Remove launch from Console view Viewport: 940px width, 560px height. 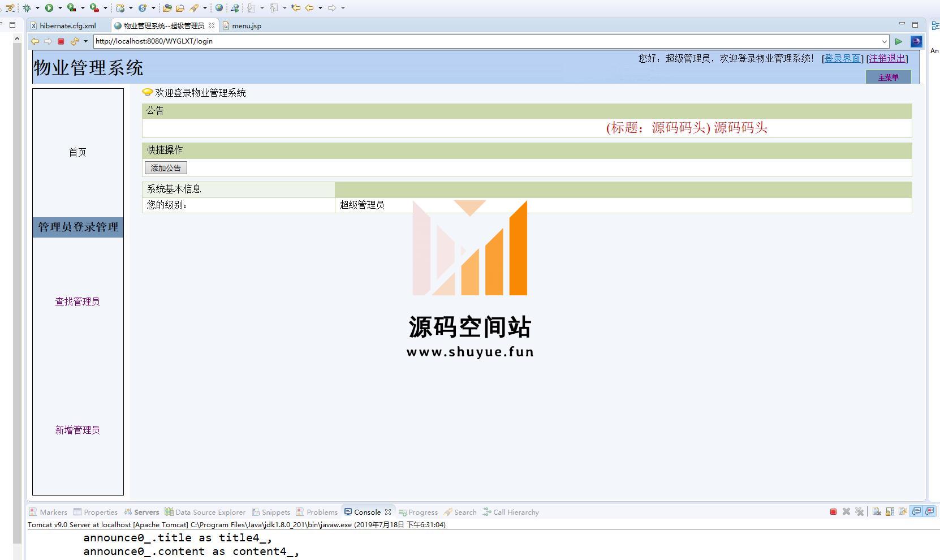click(x=846, y=511)
